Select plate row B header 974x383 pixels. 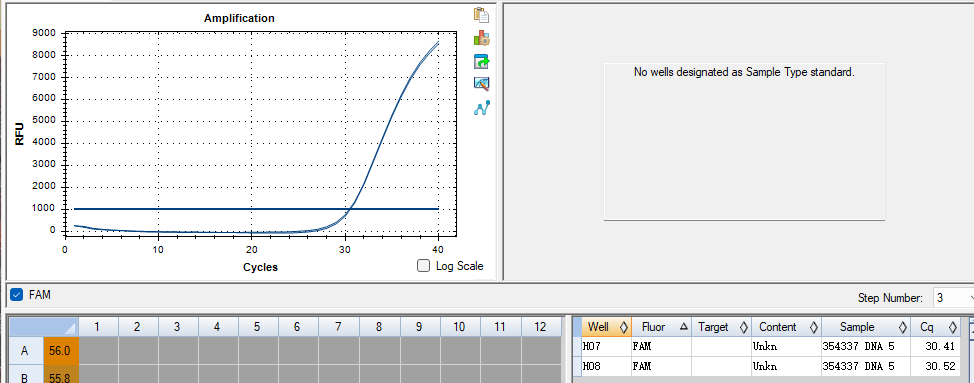(25, 374)
